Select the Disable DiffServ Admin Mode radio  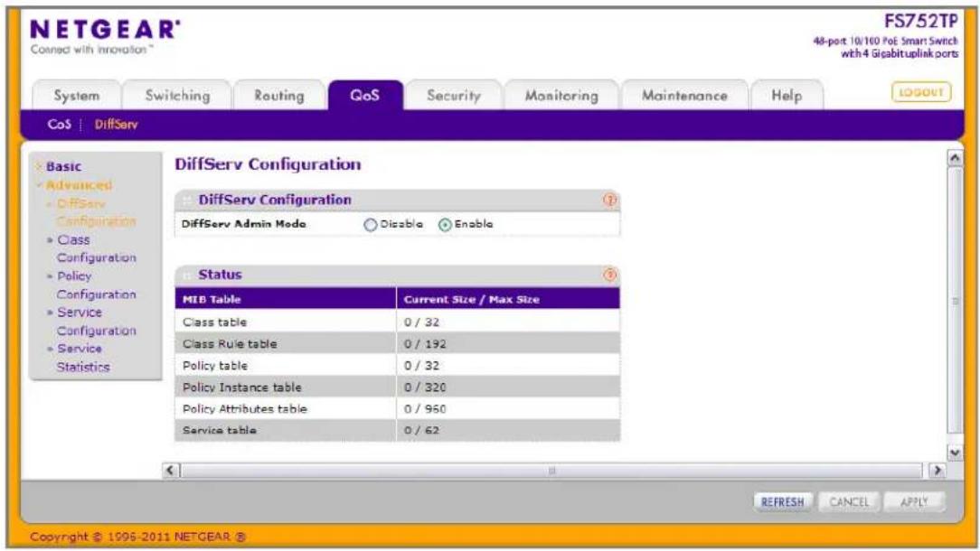pos(370,225)
